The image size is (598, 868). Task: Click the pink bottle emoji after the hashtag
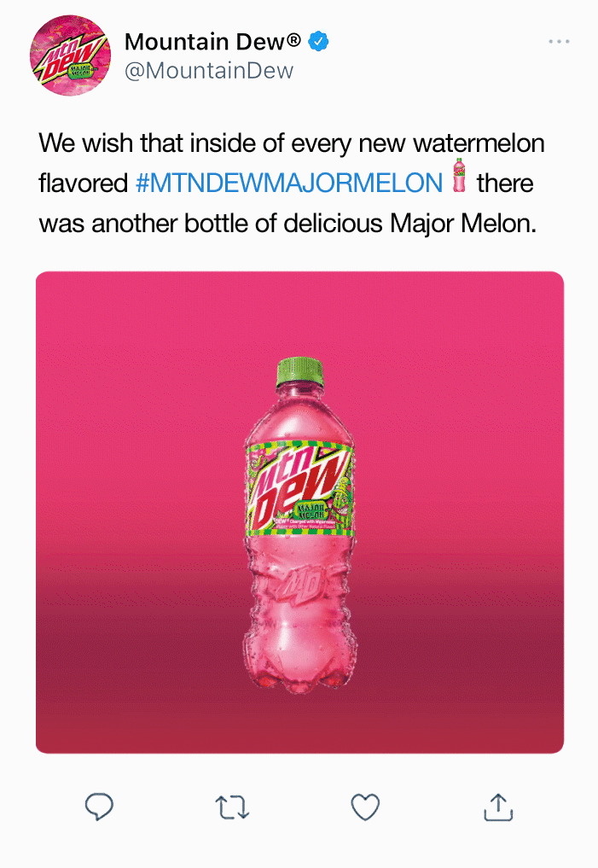pos(459,175)
